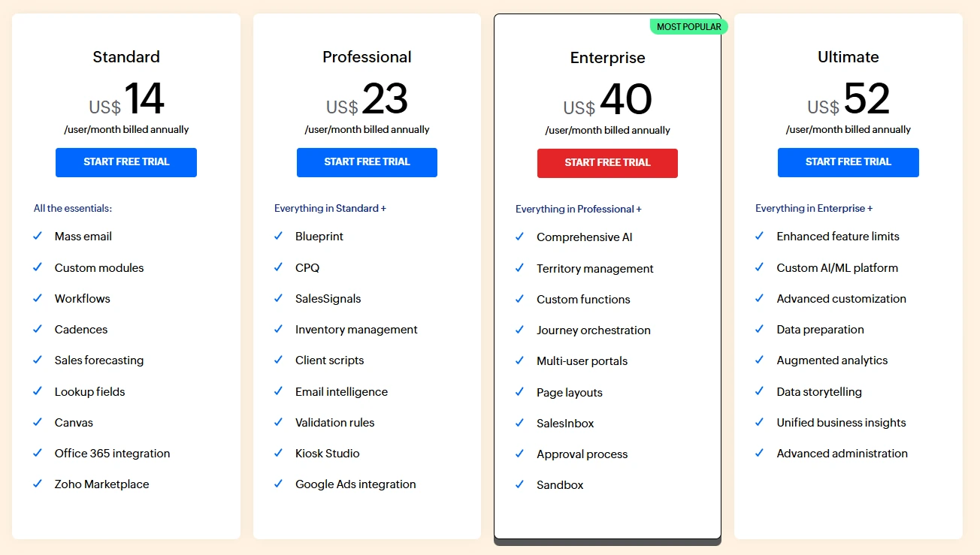Click the Everything in Professional + link
The height and width of the screenshot is (555, 980).
(577, 208)
